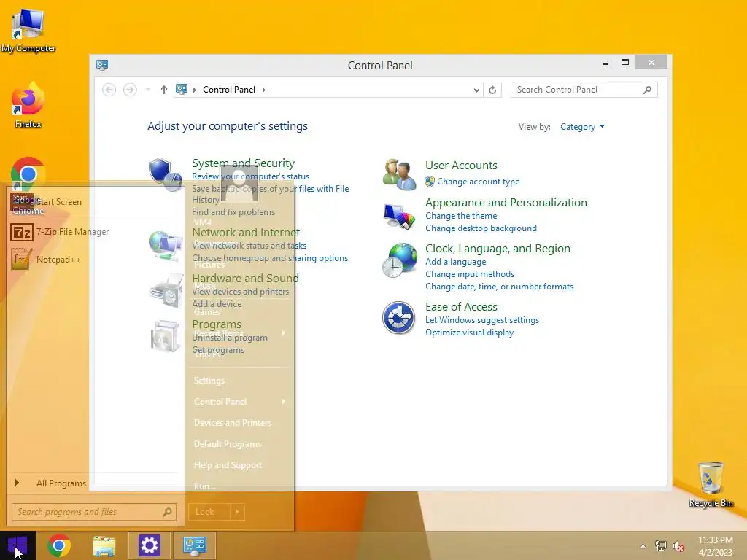The height and width of the screenshot is (560, 747).
Task: Launch the Notepad++ icon in Start menu
Action: click(21, 260)
